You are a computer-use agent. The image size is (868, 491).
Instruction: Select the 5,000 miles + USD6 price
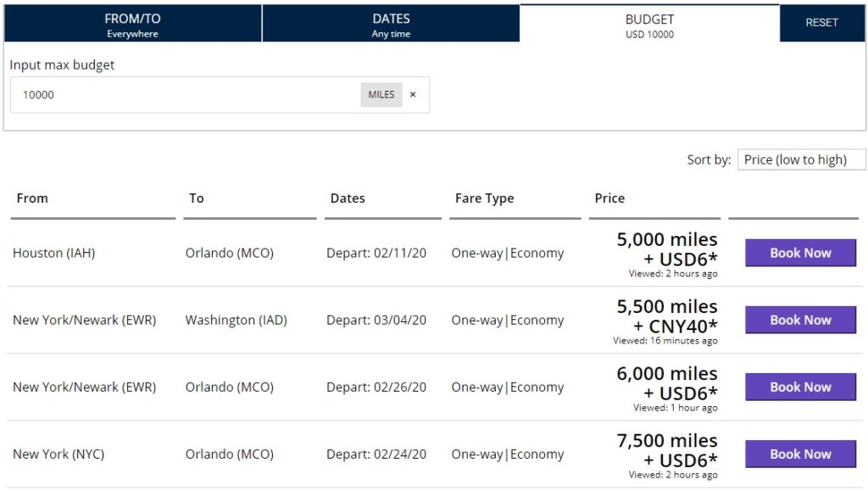667,249
